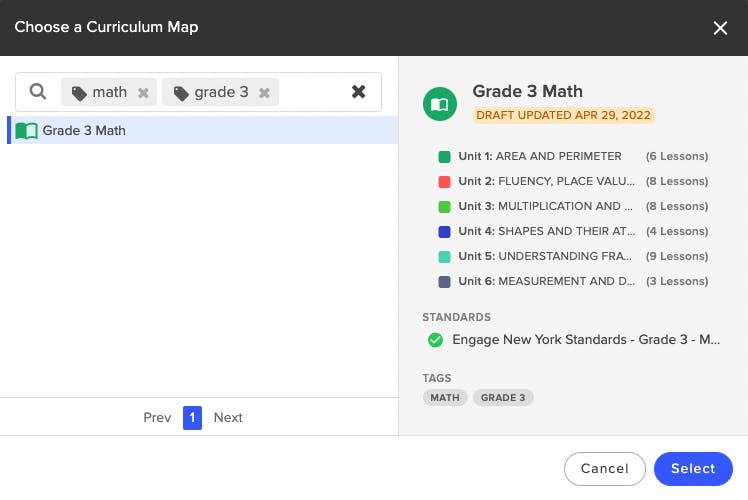The image size is (748, 500).
Task: Remove the grade 3 tag filter
Action: coord(264,93)
